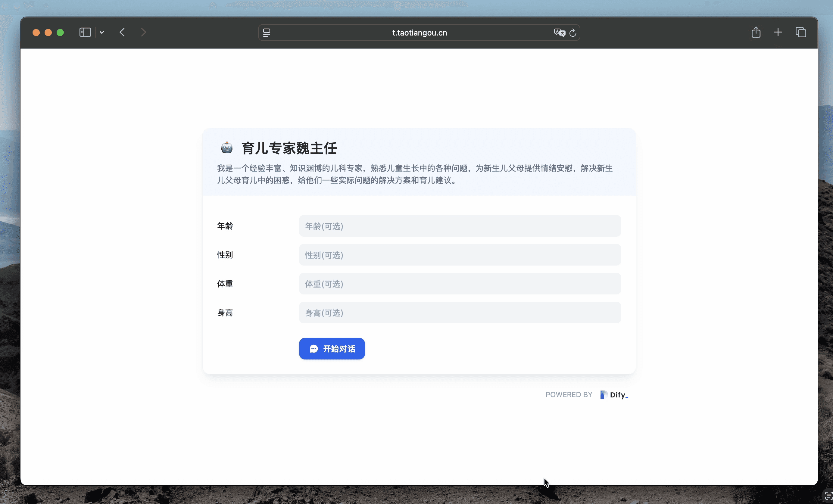Click the address bar showing t.taotiangou.cn
This screenshot has width=833, height=504.
pos(419,33)
